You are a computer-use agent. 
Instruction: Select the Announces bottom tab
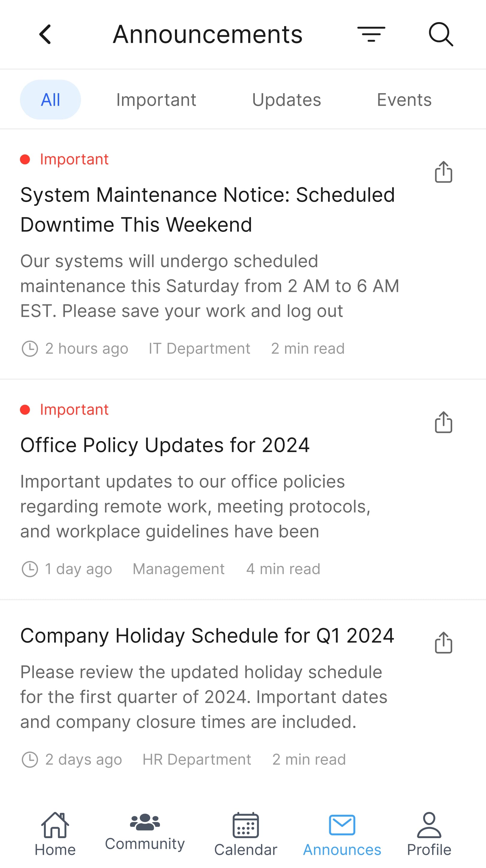(342, 834)
